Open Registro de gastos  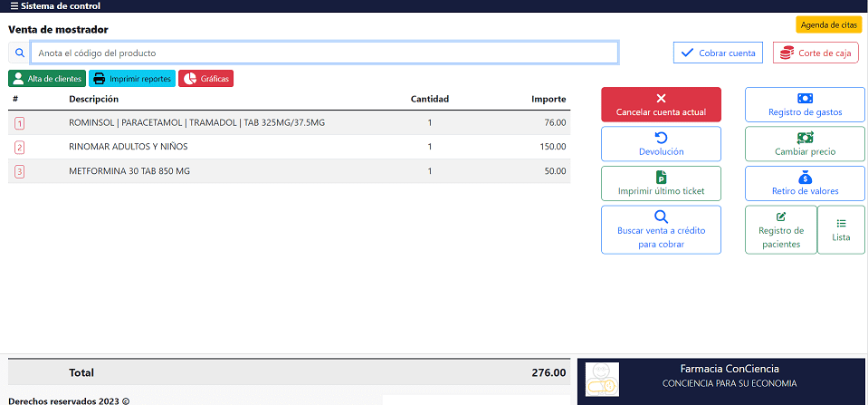(805, 105)
